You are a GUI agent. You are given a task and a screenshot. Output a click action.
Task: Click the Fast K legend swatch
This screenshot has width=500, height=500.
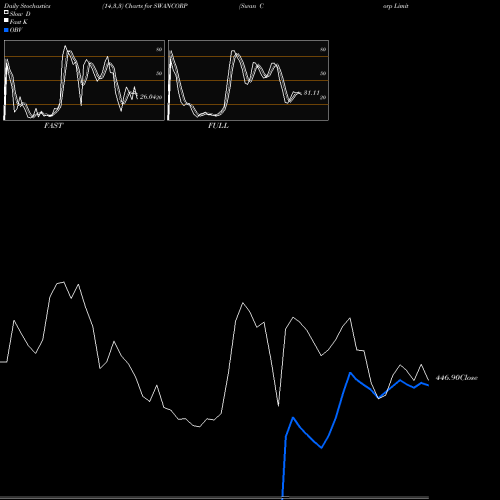click(6, 20)
